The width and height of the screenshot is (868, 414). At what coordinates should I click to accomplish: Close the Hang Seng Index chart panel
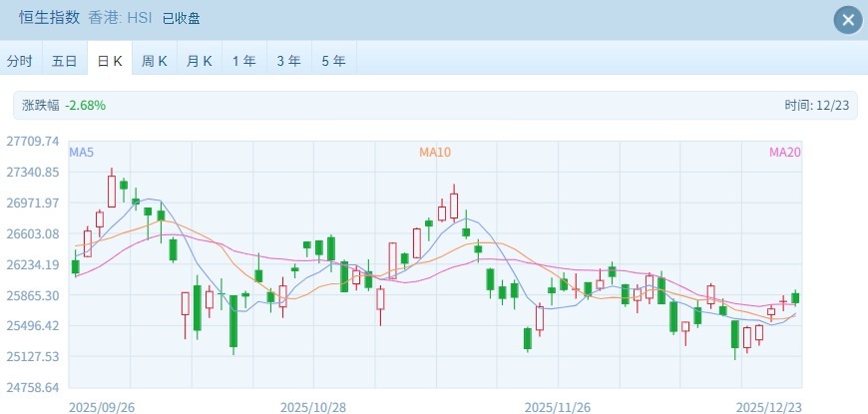847,20
